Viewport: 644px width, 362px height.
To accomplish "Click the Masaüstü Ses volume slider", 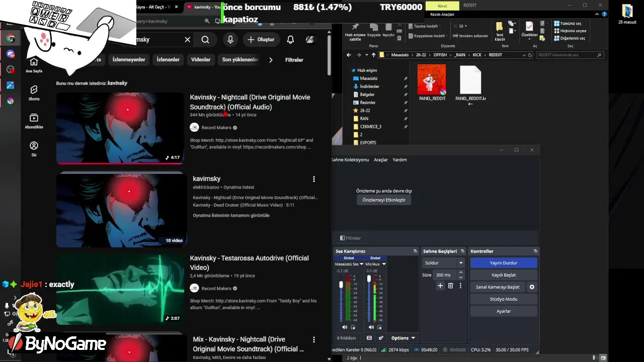I will click(341, 298).
